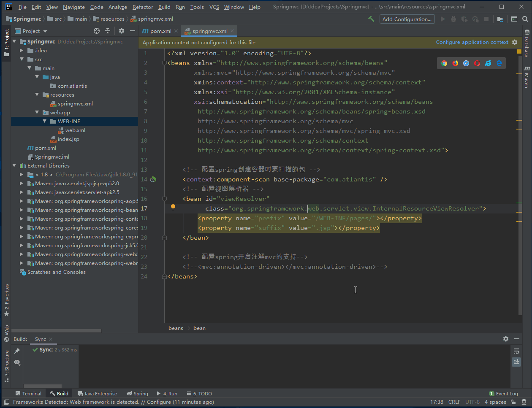The image size is (532, 408).
Task: Open the Terminal tool window
Action: point(28,393)
